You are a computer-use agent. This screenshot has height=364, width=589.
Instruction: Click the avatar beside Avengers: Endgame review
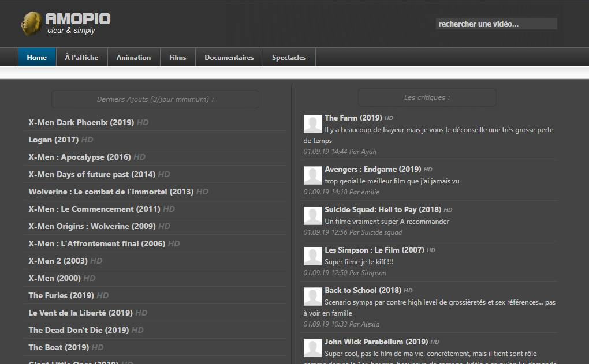[x=313, y=175]
